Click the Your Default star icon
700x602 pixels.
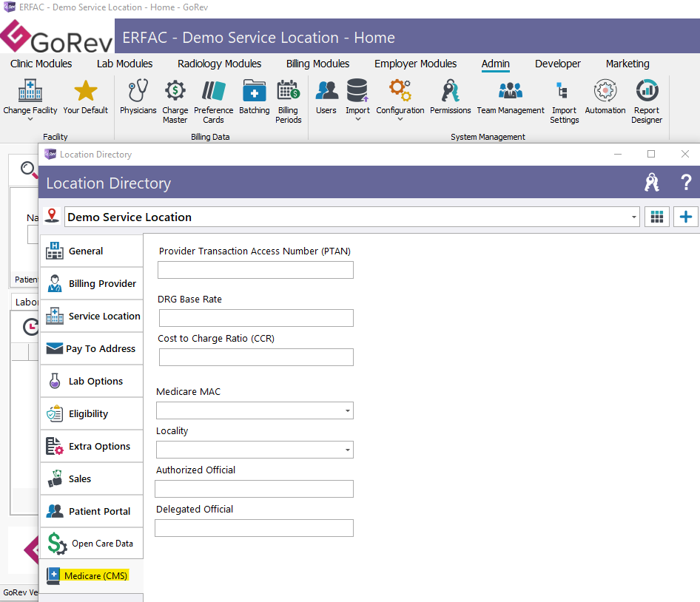point(85,90)
